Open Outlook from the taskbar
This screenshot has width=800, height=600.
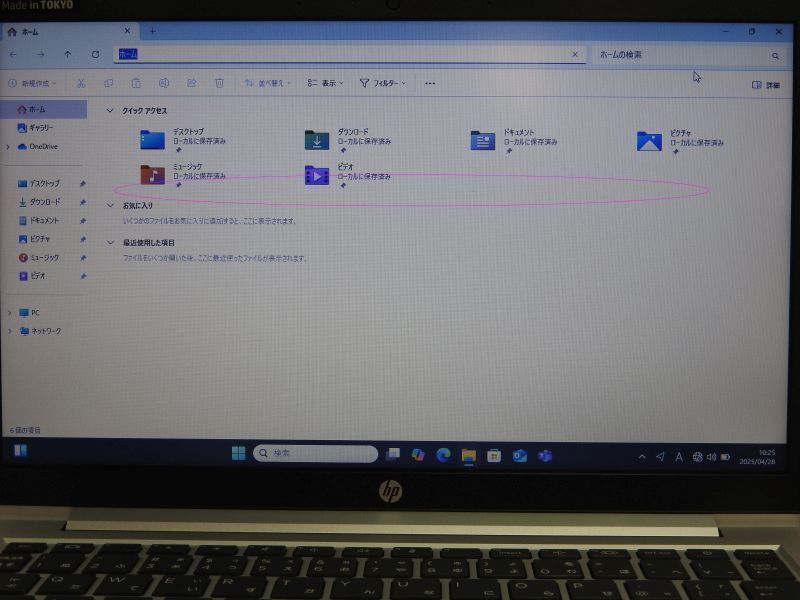pyautogui.click(x=519, y=456)
